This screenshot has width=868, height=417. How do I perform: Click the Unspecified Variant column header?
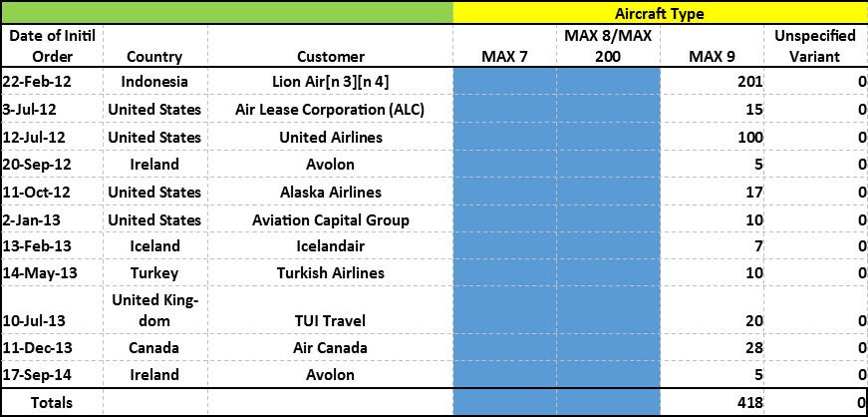pos(815,46)
